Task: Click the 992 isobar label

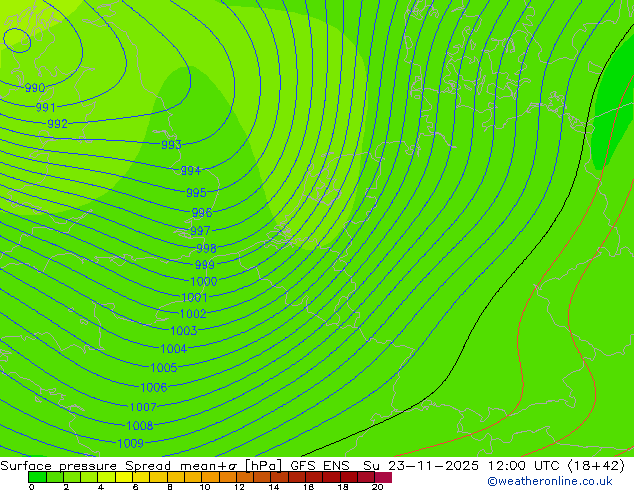Action: (x=57, y=124)
